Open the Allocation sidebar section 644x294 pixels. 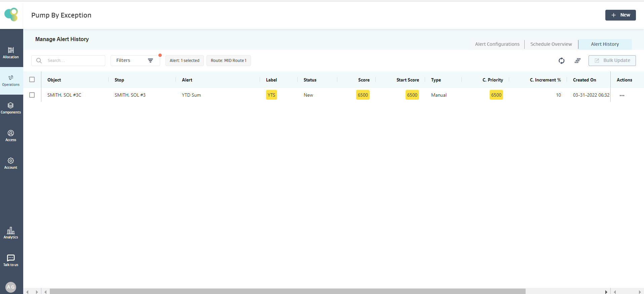(11, 53)
